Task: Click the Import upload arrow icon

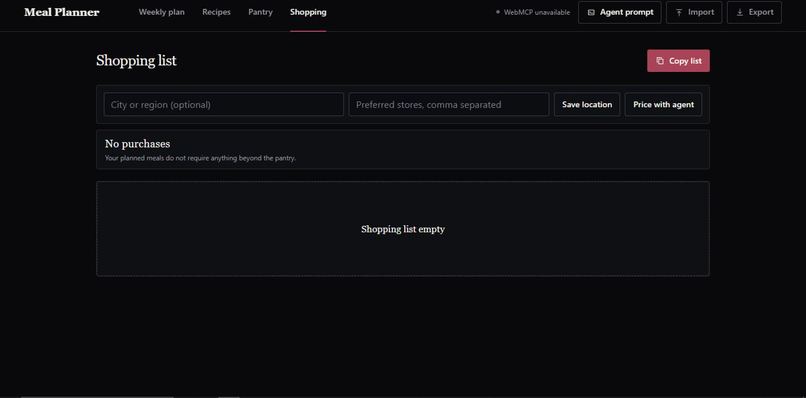Action: (x=679, y=12)
